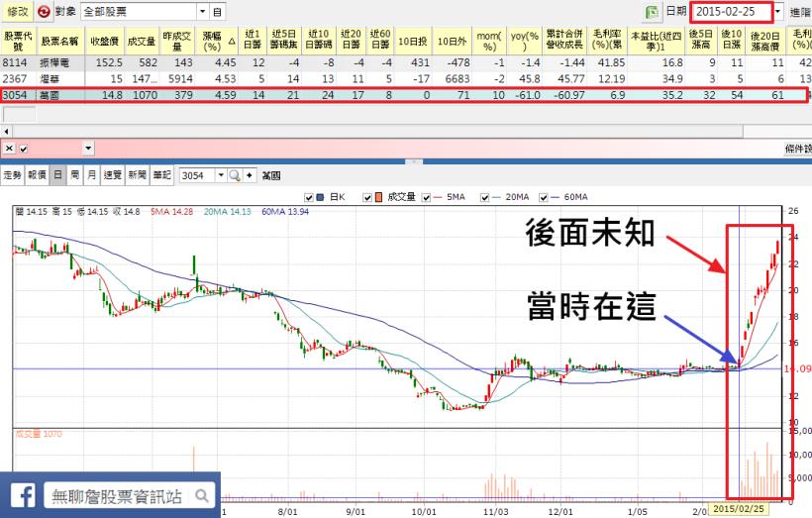Screen dimensions: 812x518
Task: Click the red refresh icon beside 修改
Action: [x=44, y=12]
